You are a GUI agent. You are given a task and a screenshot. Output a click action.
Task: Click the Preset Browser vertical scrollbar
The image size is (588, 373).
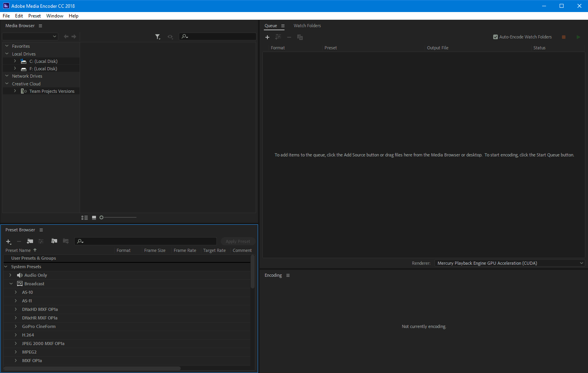[253, 272]
